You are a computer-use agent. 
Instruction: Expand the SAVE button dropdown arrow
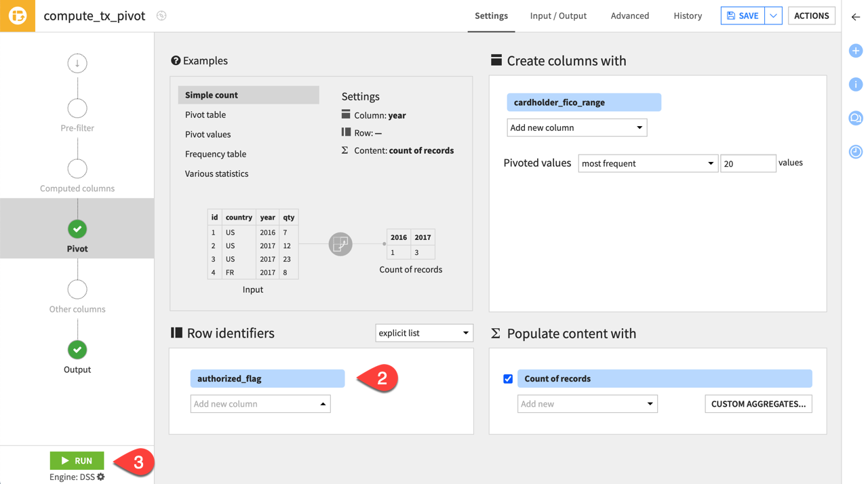pyautogui.click(x=773, y=15)
